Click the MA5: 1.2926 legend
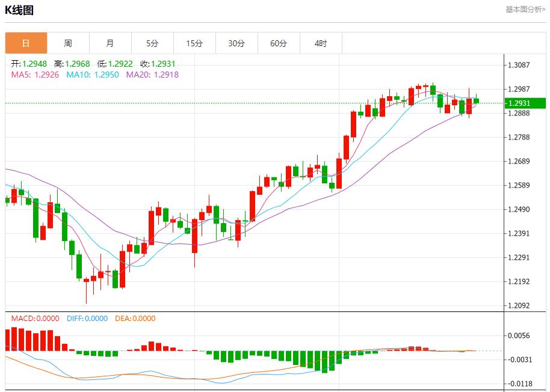 point(35,75)
